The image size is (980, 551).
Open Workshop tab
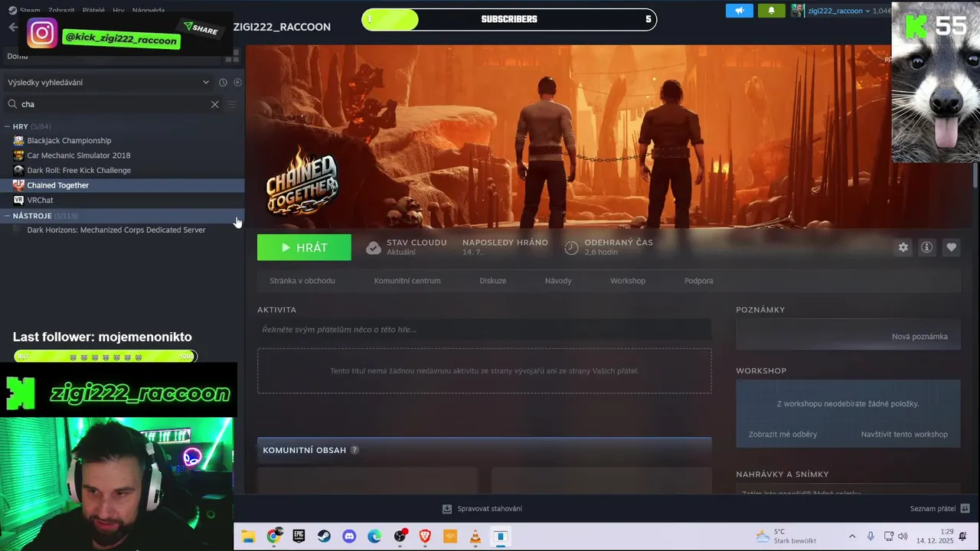coord(628,281)
